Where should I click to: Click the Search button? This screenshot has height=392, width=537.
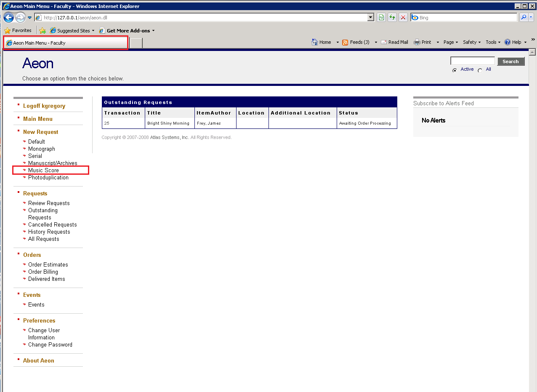click(x=510, y=61)
